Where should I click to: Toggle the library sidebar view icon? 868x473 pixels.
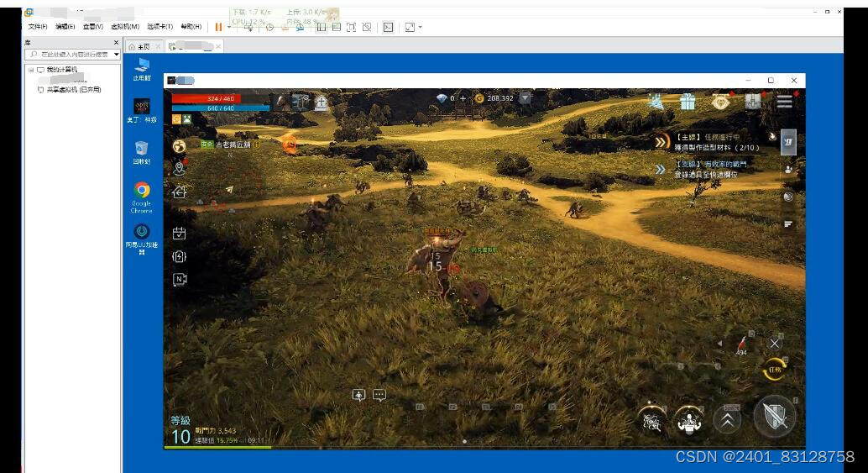pos(321,27)
